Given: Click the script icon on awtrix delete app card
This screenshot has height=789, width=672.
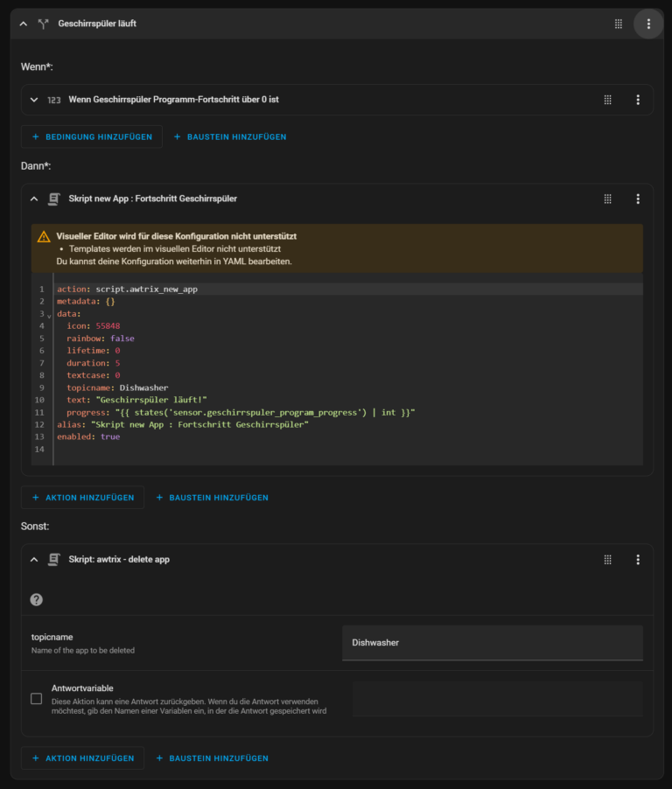Looking at the screenshot, I should [54, 559].
